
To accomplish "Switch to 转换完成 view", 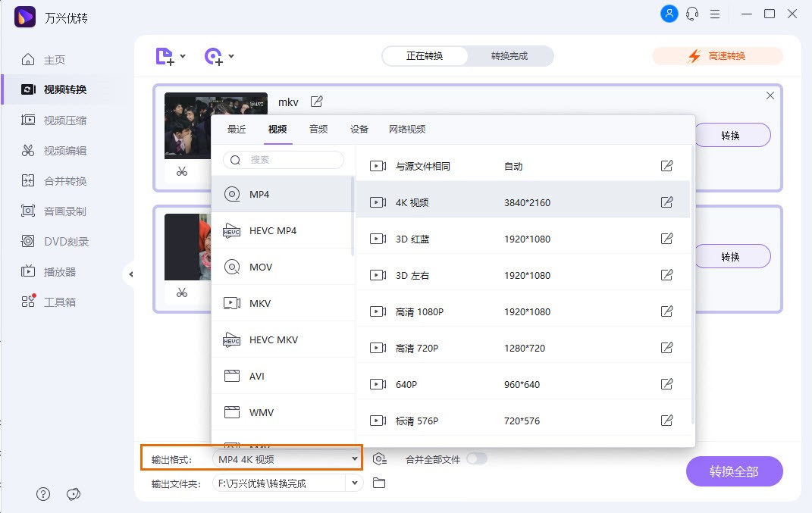I will pyautogui.click(x=509, y=56).
